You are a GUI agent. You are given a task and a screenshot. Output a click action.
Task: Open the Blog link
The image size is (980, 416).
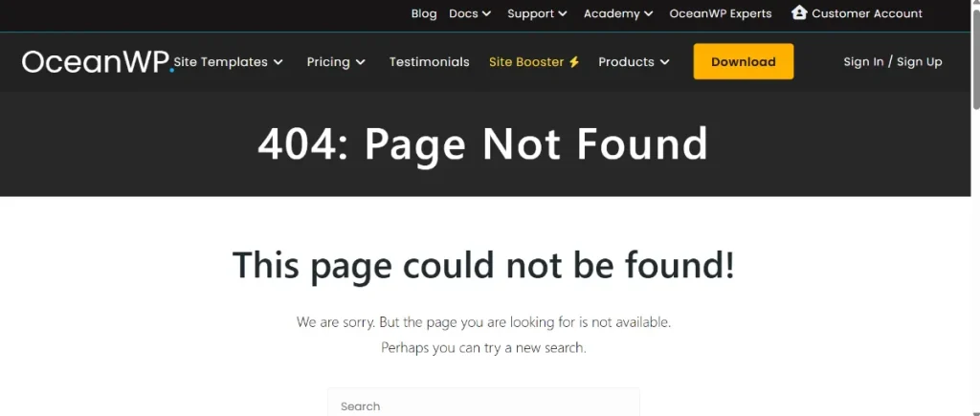point(424,13)
